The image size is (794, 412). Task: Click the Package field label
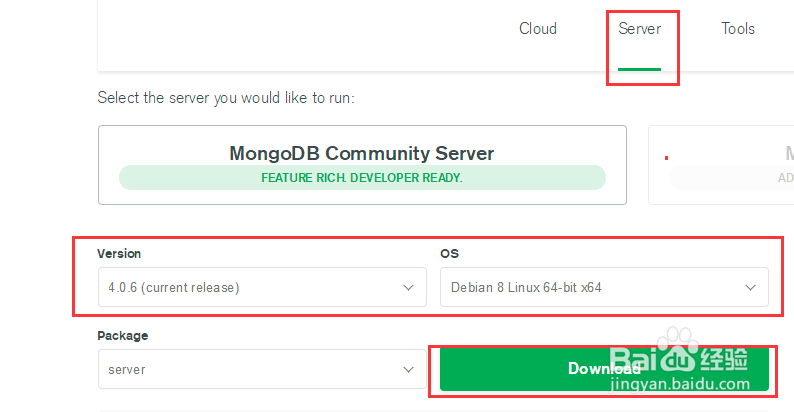pos(122,336)
